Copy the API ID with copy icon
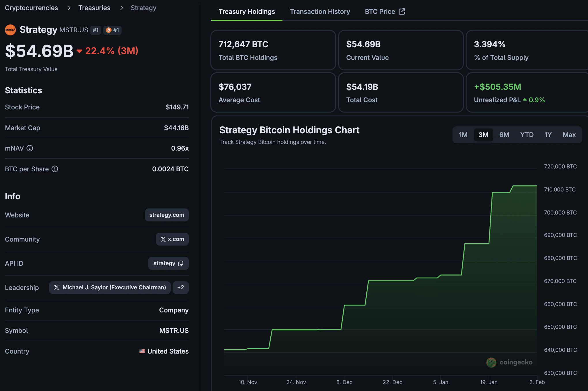The height and width of the screenshot is (391, 588). click(181, 263)
